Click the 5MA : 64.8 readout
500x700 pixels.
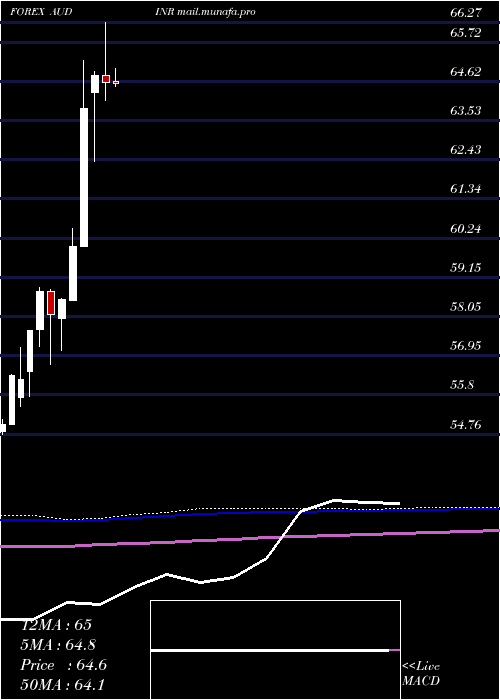point(58,645)
